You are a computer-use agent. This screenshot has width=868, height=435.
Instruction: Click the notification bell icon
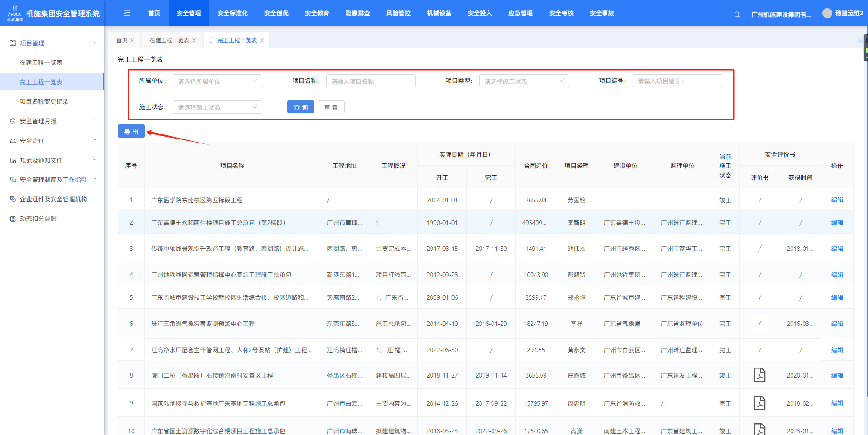(737, 14)
